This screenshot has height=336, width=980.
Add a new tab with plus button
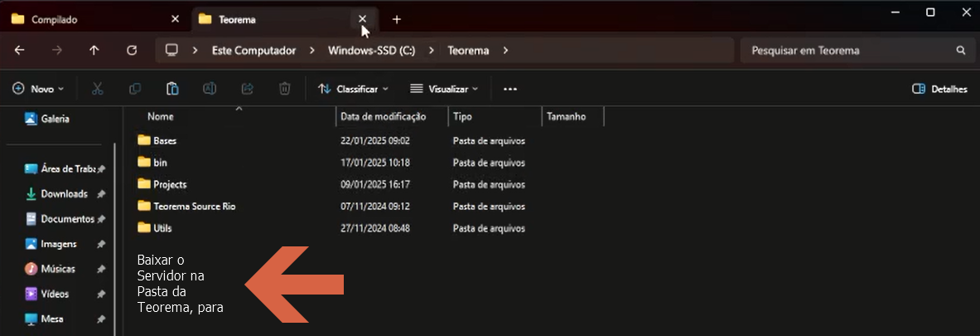[396, 19]
